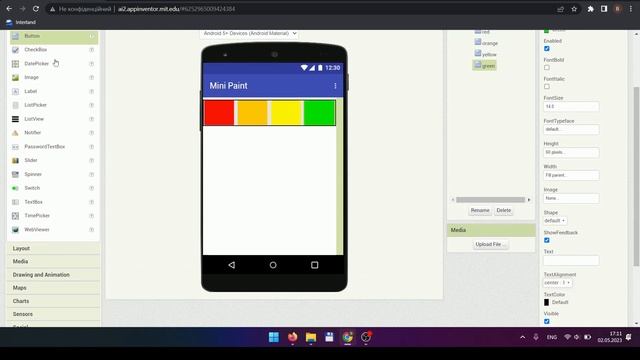Open the Windows Start menu
640x360 pixels.
pyautogui.click(x=274, y=337)
